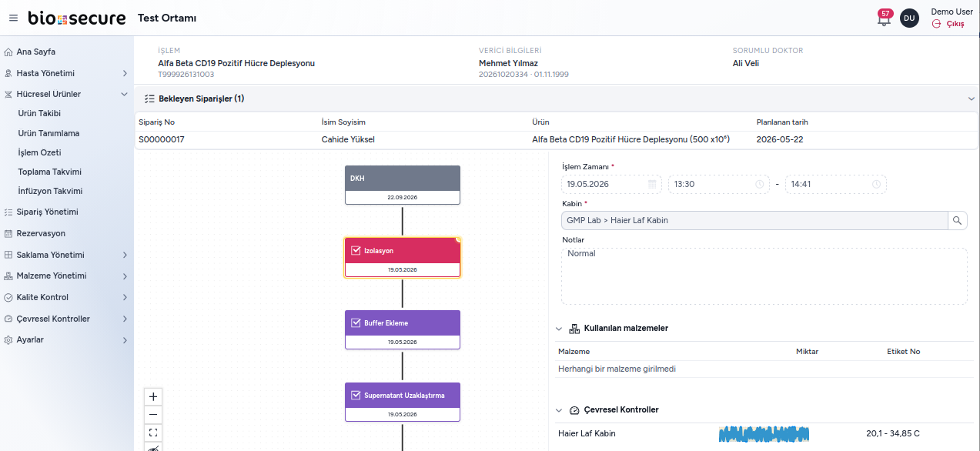Toggle the Izolasyon step checkbox
The image size is (980, 451).
(x=356, y=251)
